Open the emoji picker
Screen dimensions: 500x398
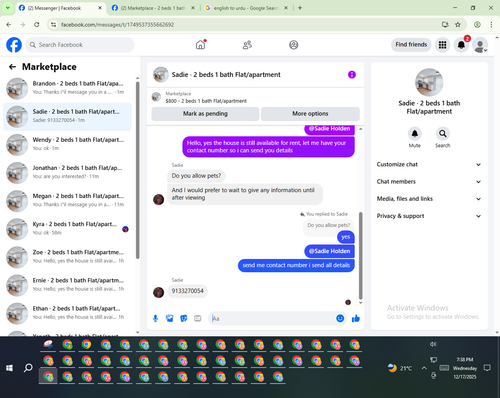340,318
